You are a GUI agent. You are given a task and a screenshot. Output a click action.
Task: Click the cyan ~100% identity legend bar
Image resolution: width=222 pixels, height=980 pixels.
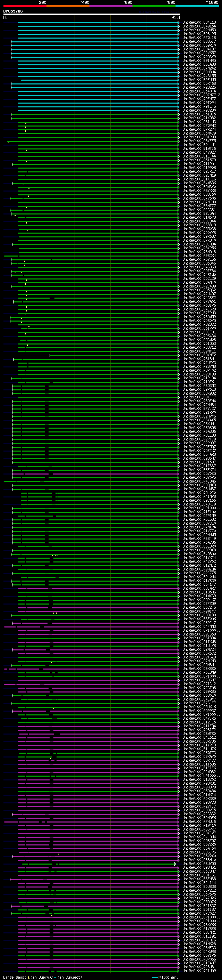tap(197, 6)
